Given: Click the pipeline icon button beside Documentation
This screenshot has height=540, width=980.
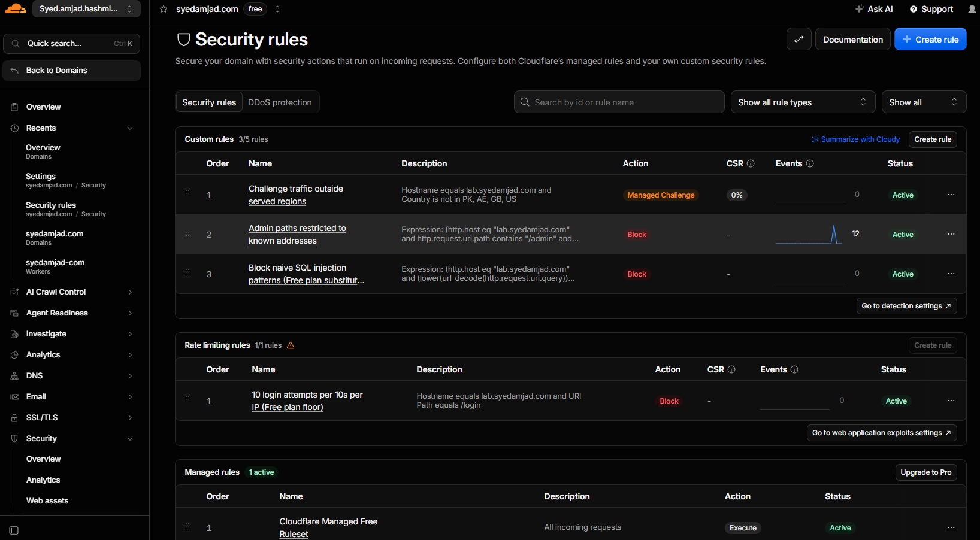Looking at the screenshot, I should point(799,40).
